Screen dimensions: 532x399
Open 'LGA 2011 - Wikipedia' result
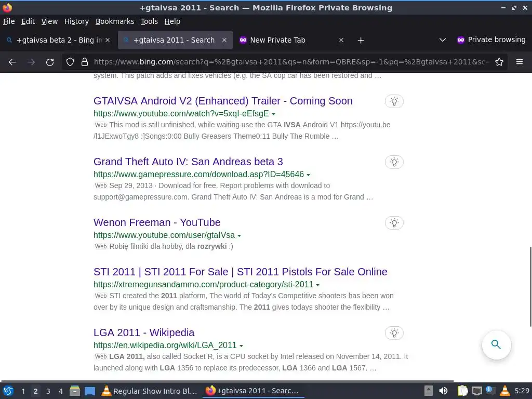144,332
